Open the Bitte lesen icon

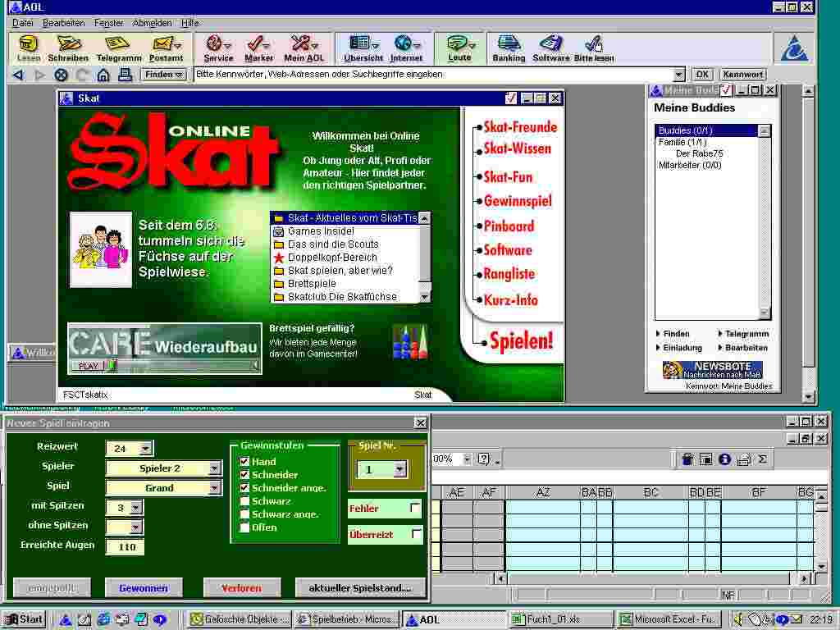click(594, 48)
